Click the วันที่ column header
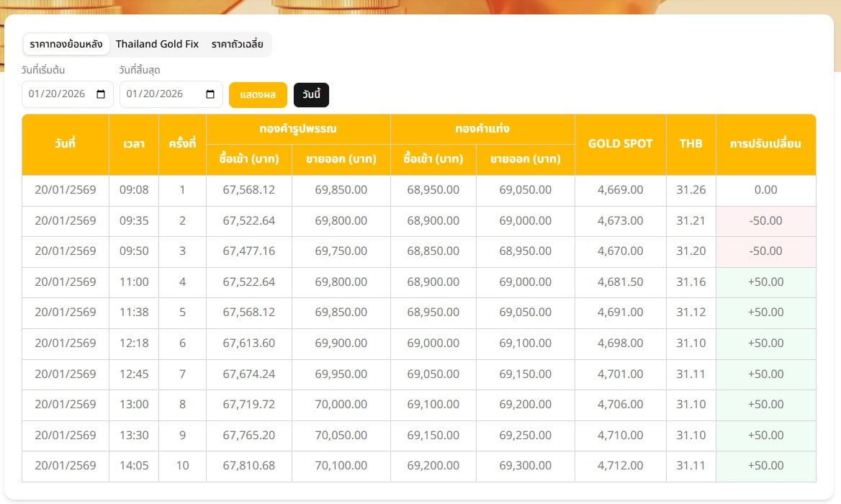 click(65, 143)
